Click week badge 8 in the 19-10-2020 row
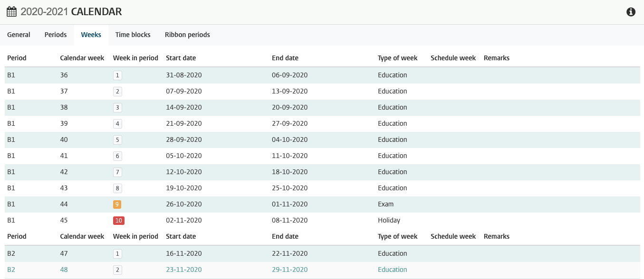Image resolution: width=644 pixels, height=279 pixels. tap(117, 188)
